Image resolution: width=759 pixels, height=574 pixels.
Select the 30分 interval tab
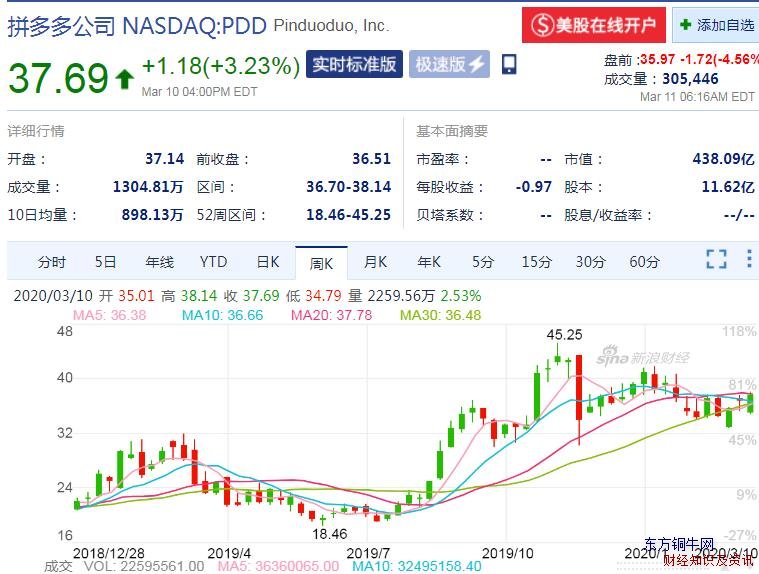[x=591, y=262]
